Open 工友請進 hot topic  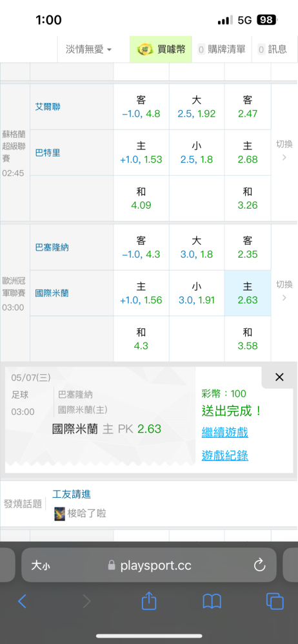(x=71, y=494)
